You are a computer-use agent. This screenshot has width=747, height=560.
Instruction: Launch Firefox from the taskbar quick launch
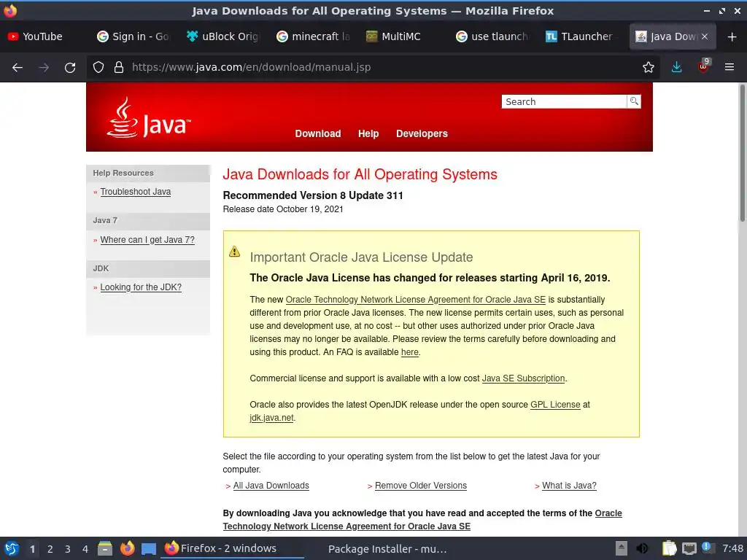pyautogui.click(x=127, y=548)
